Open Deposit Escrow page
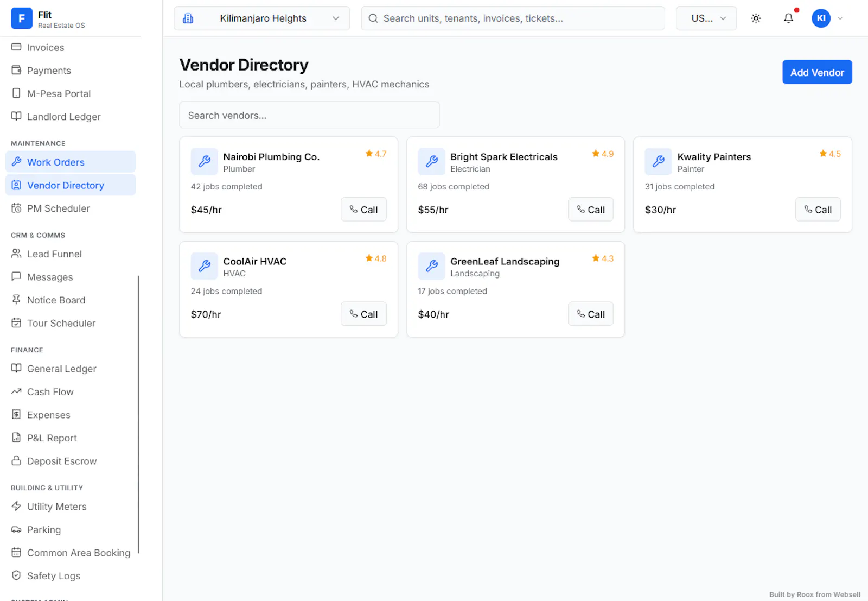Screen dimensions: 868x601 (71, 461)
